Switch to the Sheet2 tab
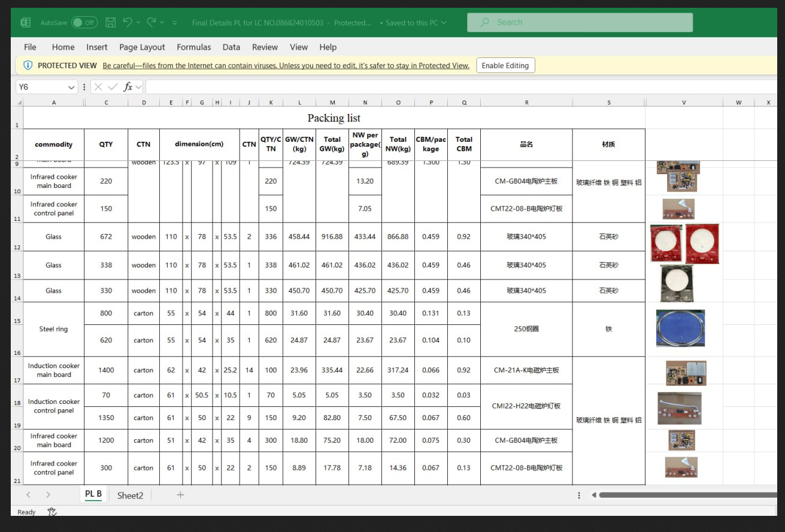Viewport: 785px width, 532px height. (130, 495)
